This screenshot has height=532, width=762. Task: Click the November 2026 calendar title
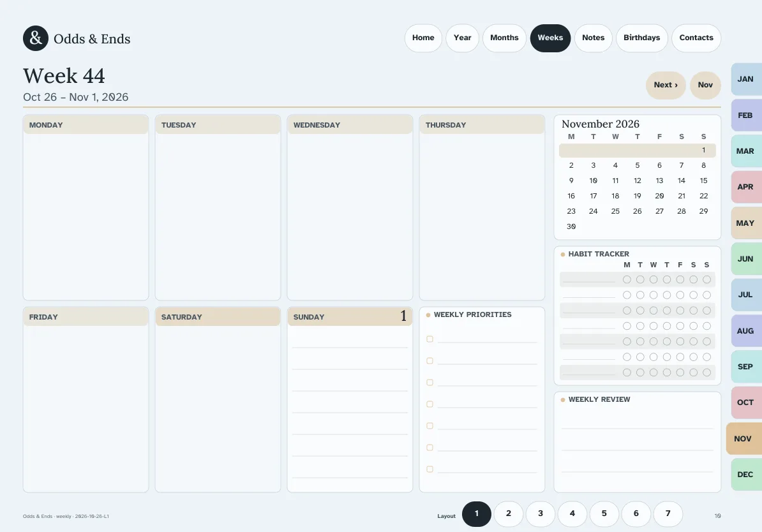tap(600, 124)
